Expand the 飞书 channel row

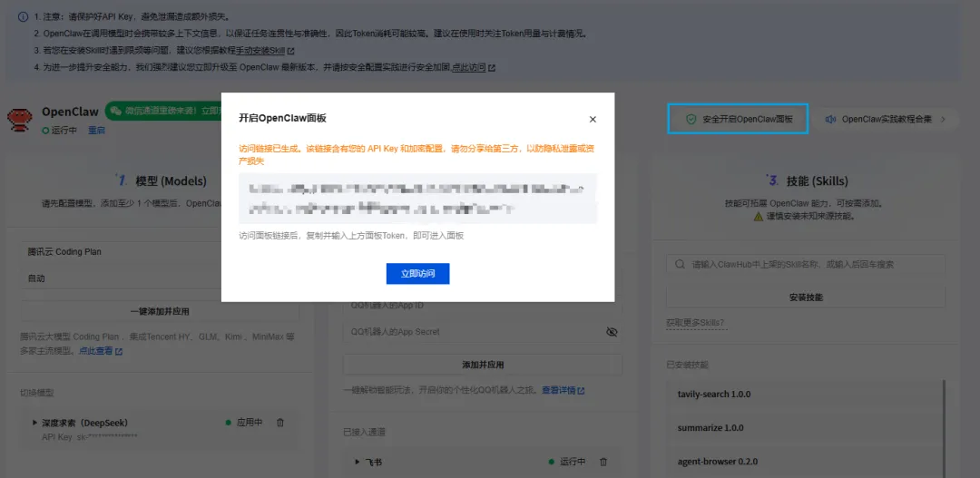pos(358,463)
